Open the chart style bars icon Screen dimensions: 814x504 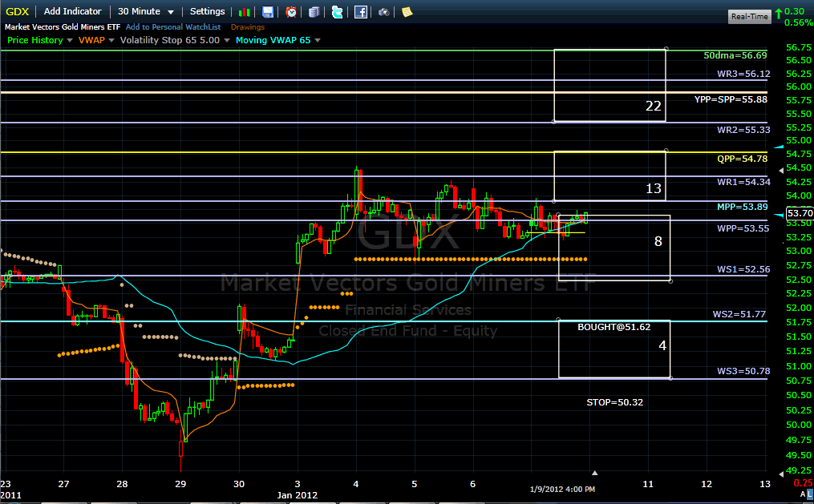tap(244, 12)
